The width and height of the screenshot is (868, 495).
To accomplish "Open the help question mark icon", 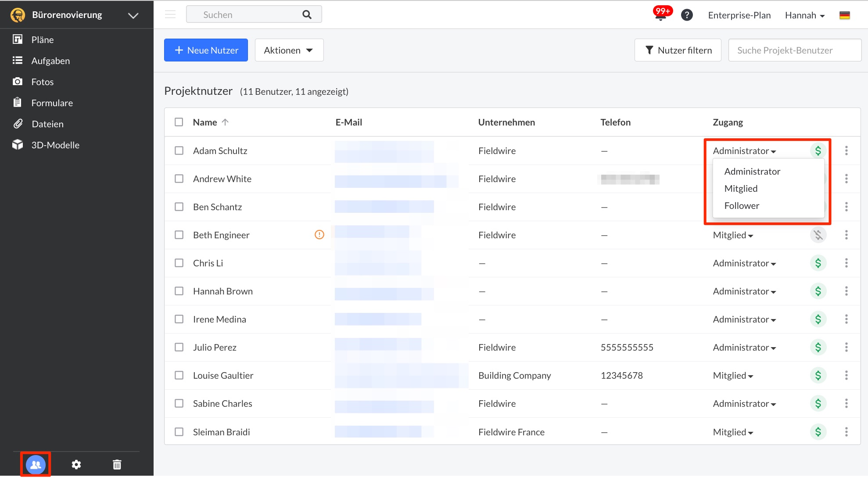I will (x=687, y=15).
